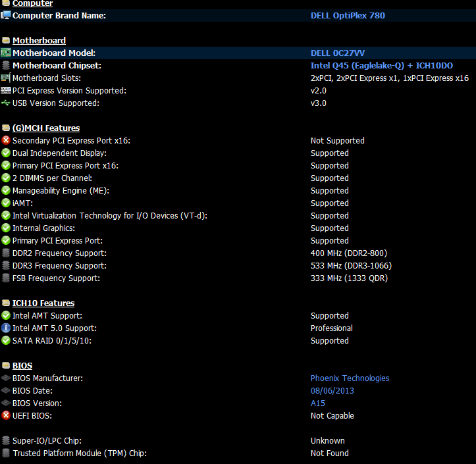Click the Not Supported value
476x464 pixels.
(338, 140)
